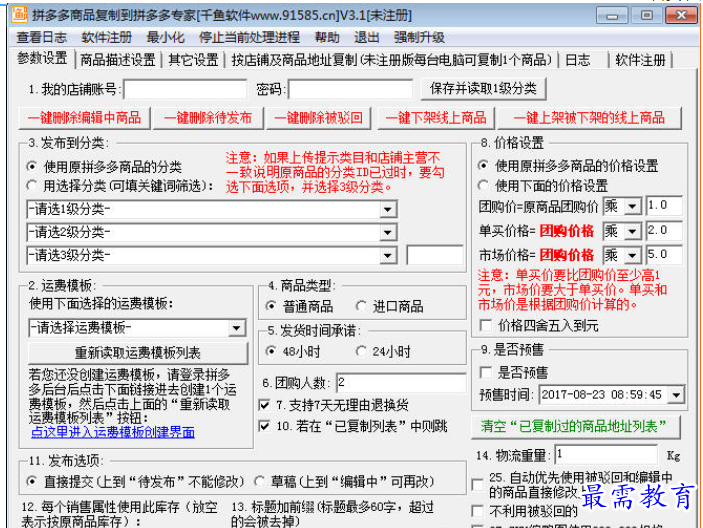Click the 市场价格 multiplier field 5.0
The width and height of the screenshot is (703, 528).
pos(664,255)
